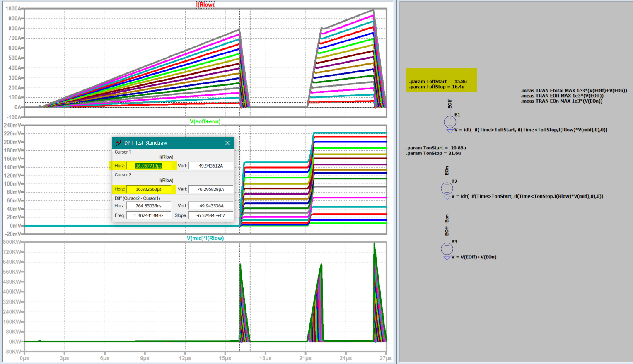The width and height of the screenshot is (633, 364).
Task: Click the 0µs label on time axis
Action: (x=24, y=358)
